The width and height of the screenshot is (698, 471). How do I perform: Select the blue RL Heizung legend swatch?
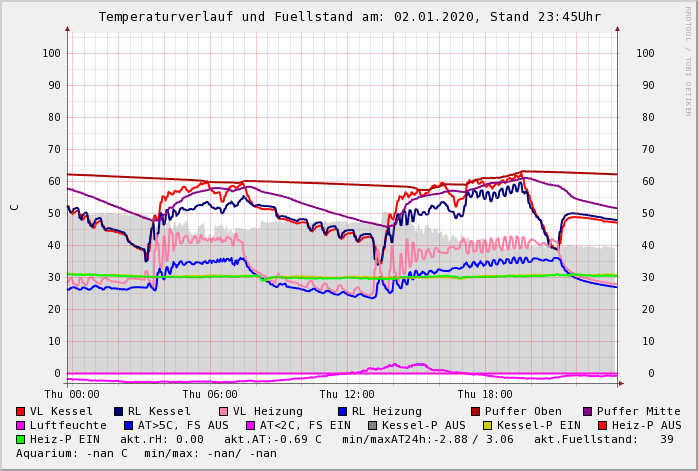(x=342, y=411)
